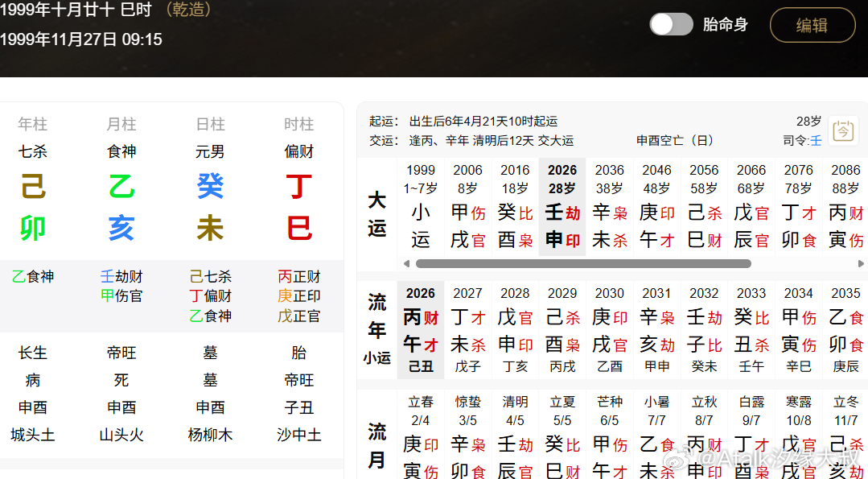Select the 2026 壬申 大运 column
This screenshot has width=868, height=479.
(x=562, y=207)
